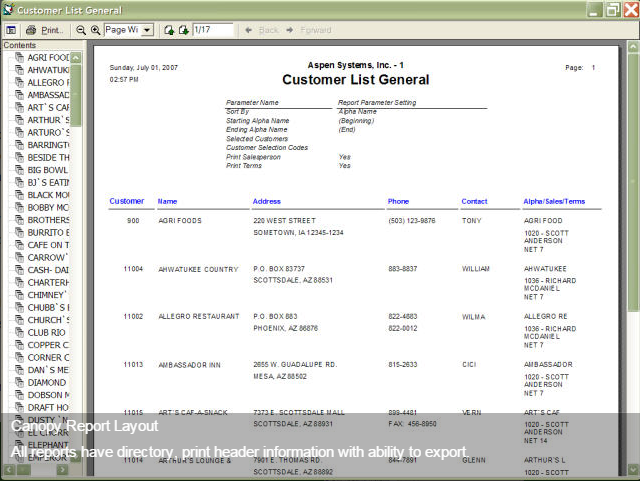This screenshot has width=640, height=481.
Task: Open the Page Width zoom dropdown
Action: pyautogui.click(x=147, y=30)
